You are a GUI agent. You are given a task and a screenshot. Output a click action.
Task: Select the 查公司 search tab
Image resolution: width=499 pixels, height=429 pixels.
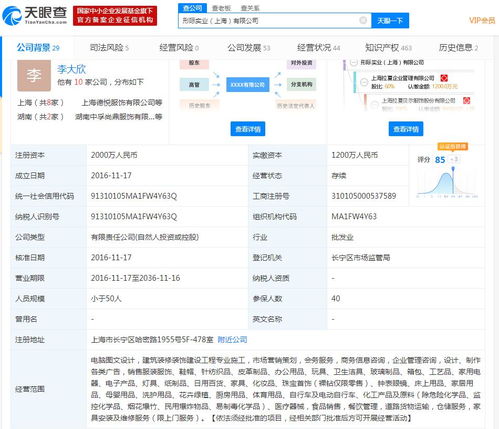pos(192,8)
